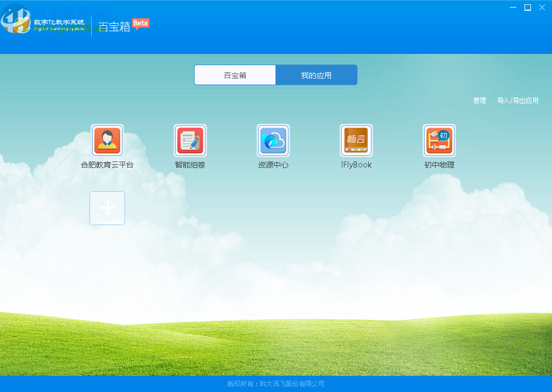Viewport: 552px width, 392px height.
Task: Select the 我的应用 tab
Action: coord(316,75)
